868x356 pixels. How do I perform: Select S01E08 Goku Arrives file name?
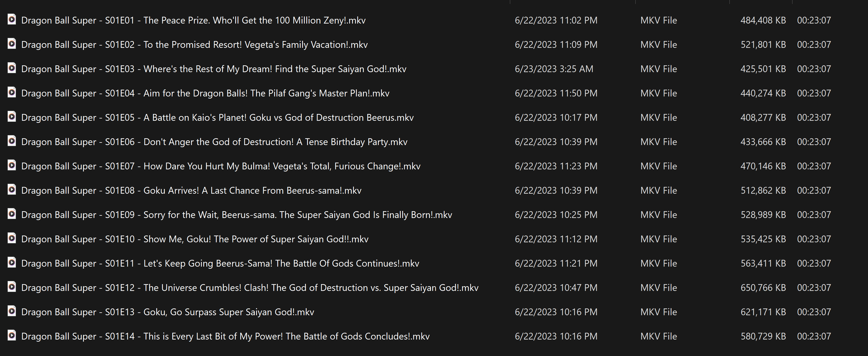click(191, 191)
